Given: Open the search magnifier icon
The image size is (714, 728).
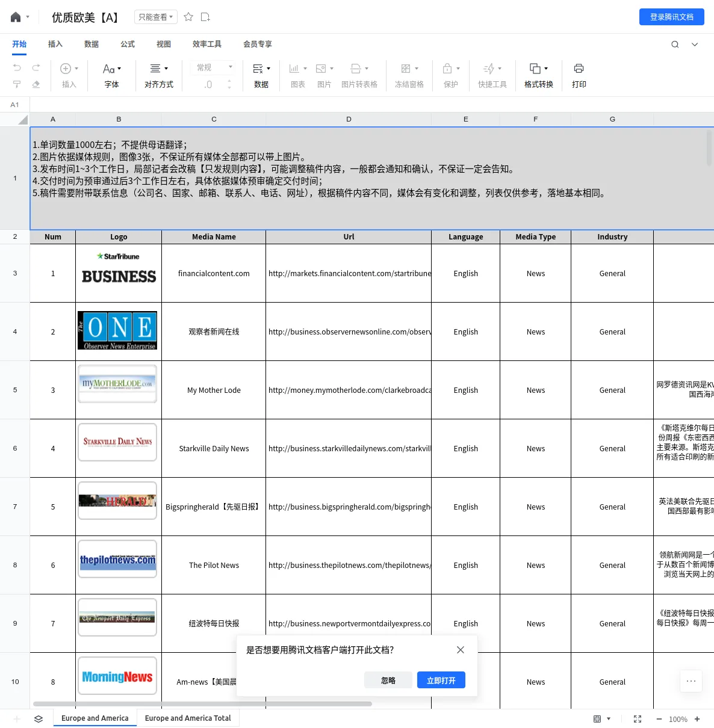Looking at the screenshot, I should [675, 44].
